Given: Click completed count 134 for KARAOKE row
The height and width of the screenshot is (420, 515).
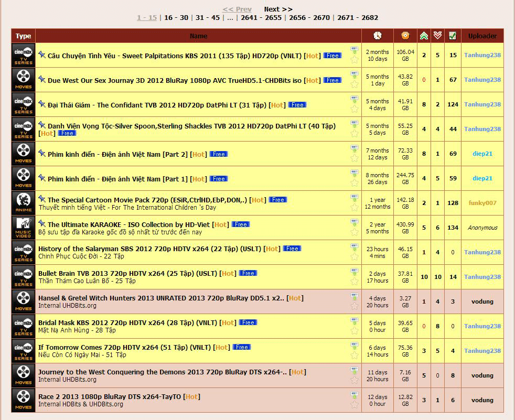Looking at the screenshot, I should pyautogui.click(x=453, y=228).
